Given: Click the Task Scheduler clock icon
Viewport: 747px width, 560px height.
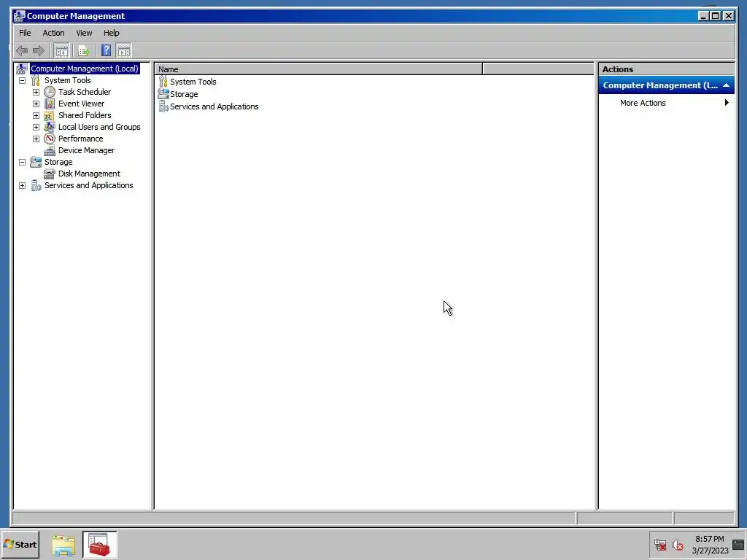Looking at the screenshot, I should tap(50, 92).
